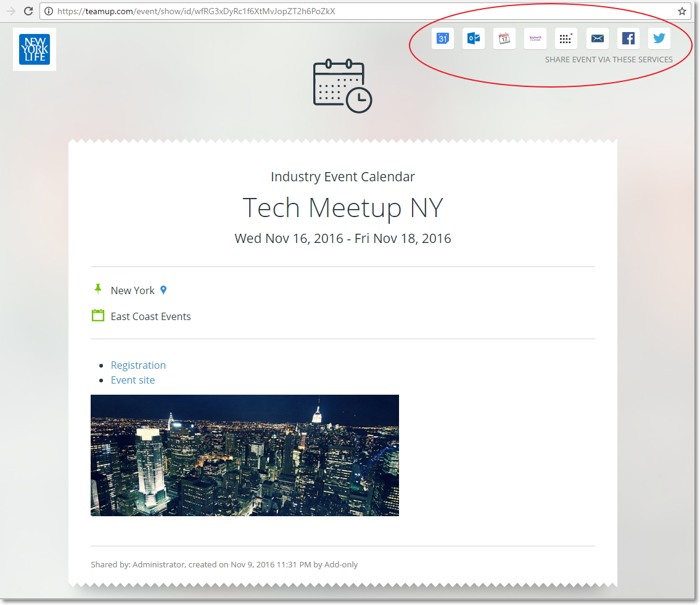
Task: Click the browser address bar URL
Action: pos(196,11)
